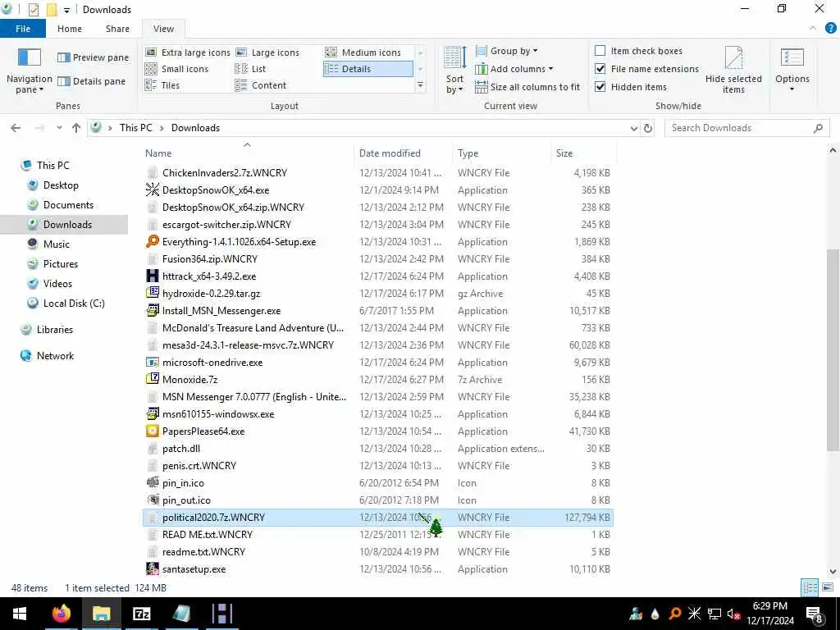Open the Group by dropdown
The image size is (840, 630).
(507, 51)
